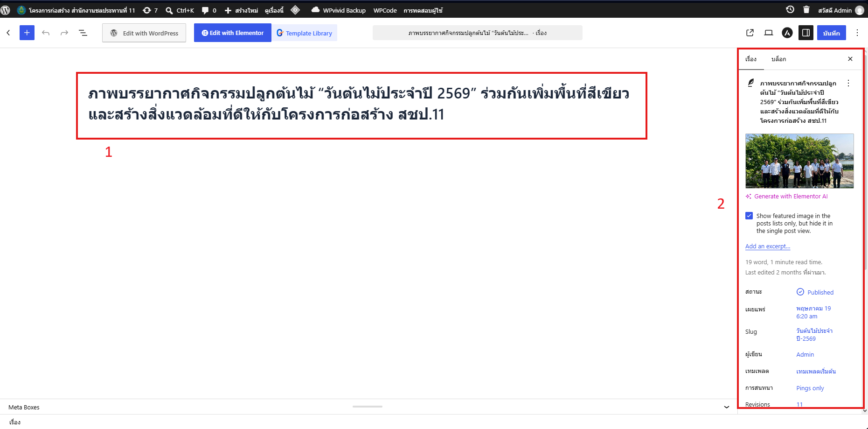The width and height of the screenshot is (868, 429).
Task: Open Revisions count 11
Action: click(x=799, y=404)
